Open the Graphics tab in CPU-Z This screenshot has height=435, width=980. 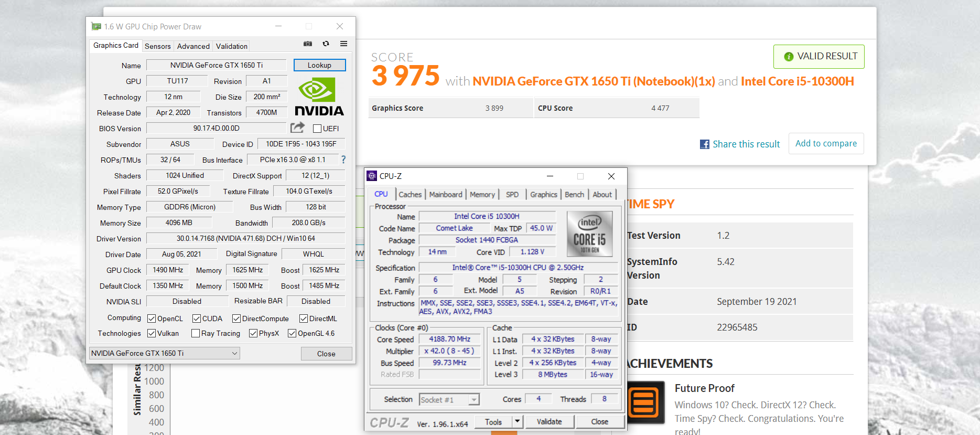(x=544, y=195)
